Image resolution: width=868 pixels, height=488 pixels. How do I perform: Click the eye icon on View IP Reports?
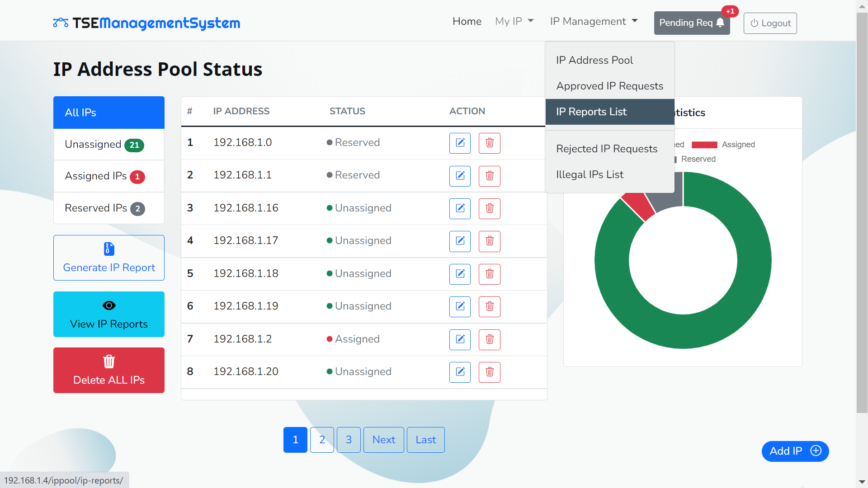point(109,305)
